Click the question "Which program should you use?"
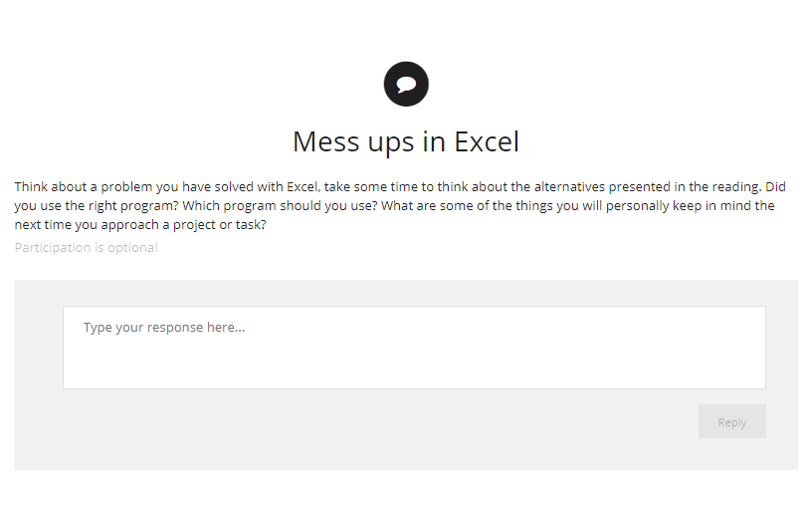Screen dimensions: 812x506 point(281,206)
